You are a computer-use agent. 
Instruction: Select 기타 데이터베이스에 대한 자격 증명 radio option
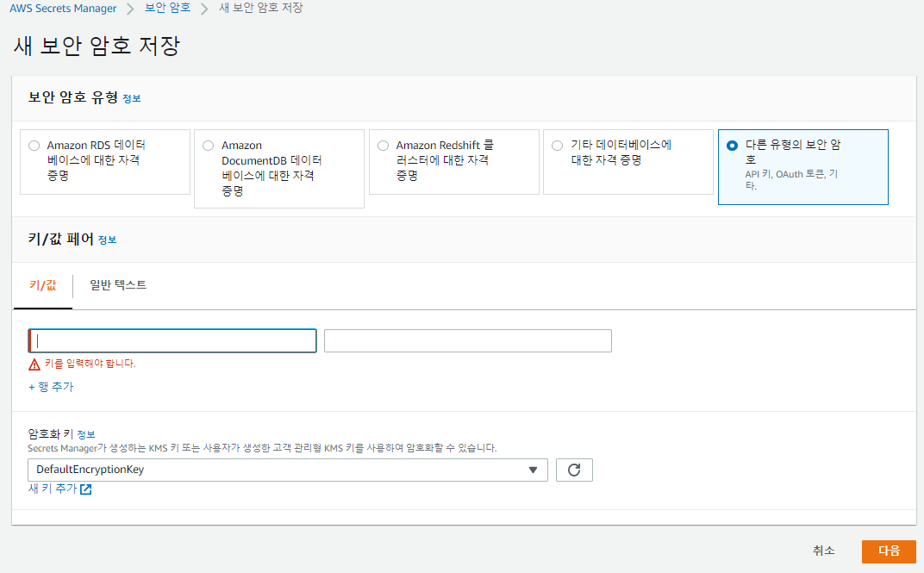click(x=557, y=146)
